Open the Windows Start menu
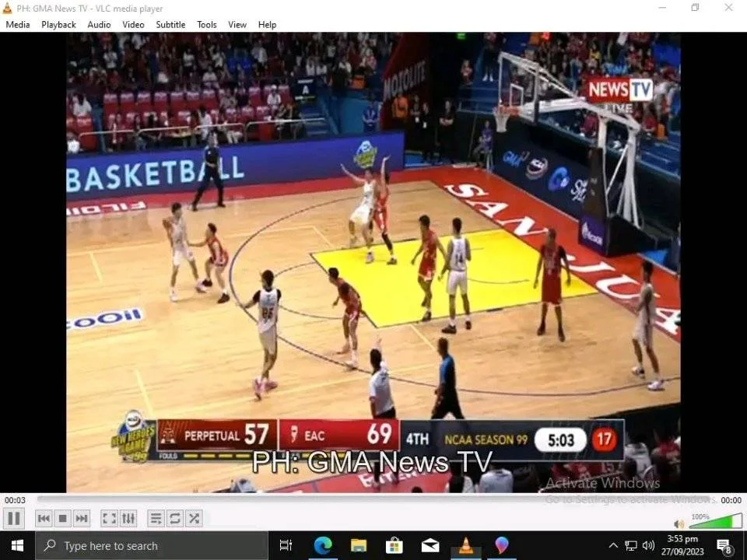Viewport: 747px width, 560px height. point(17,546)
